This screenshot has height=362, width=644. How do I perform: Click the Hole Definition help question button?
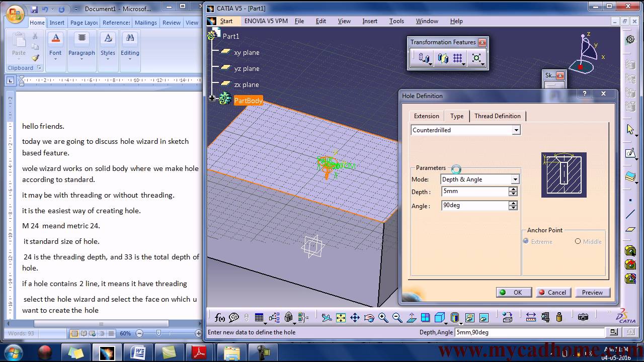tap(584, 94)
